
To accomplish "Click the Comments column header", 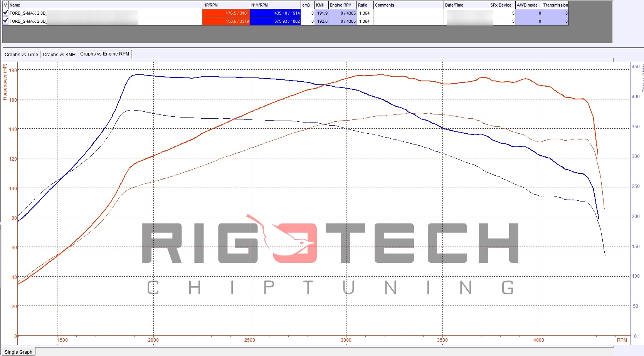I will point(409,5).
